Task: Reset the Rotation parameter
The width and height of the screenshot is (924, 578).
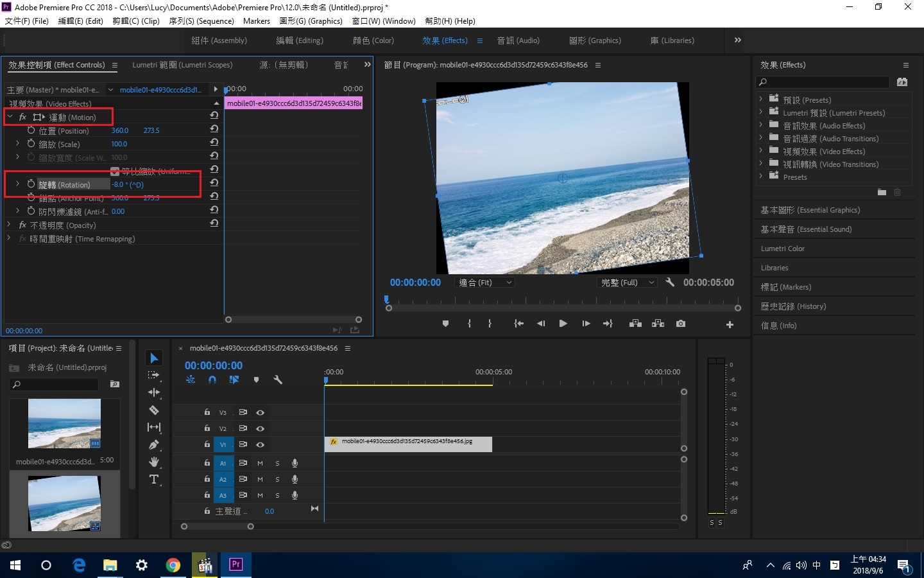Action: coord(214,183)
